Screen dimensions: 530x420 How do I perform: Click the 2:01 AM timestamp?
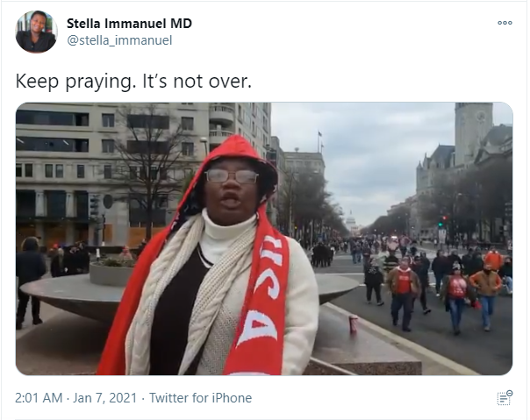[39, 398]
